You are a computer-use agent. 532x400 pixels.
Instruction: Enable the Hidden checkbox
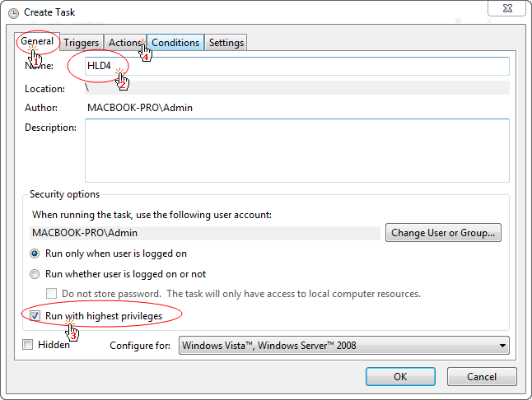tap(27, 345)
